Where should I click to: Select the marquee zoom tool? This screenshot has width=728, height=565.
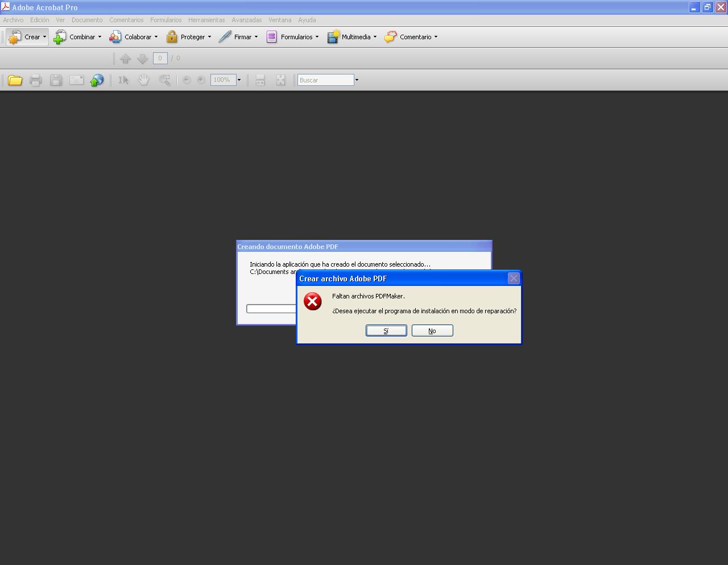164,80
